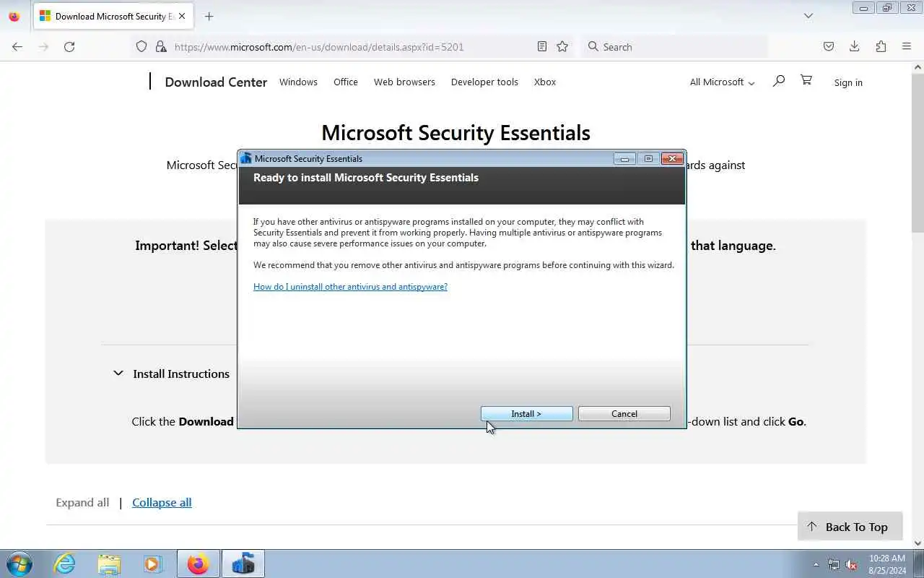Select Windows in the Download Center menu
Viewport: 924px width, 578px height.
point(298,82)
